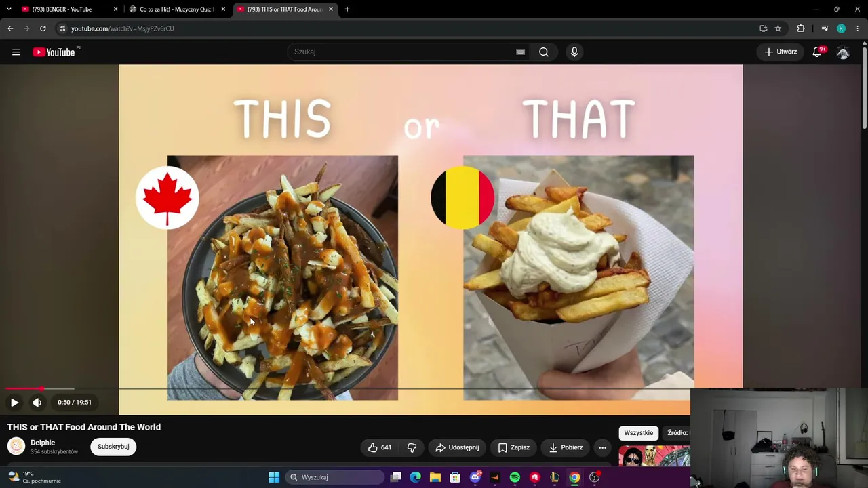View site information icon beside URL

pos(62,28)
